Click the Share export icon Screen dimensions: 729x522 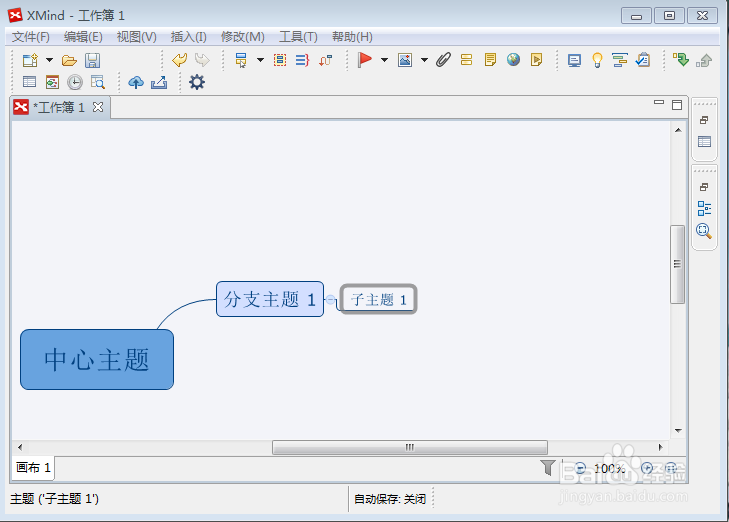pyautogui.click(x=159, y=82)
